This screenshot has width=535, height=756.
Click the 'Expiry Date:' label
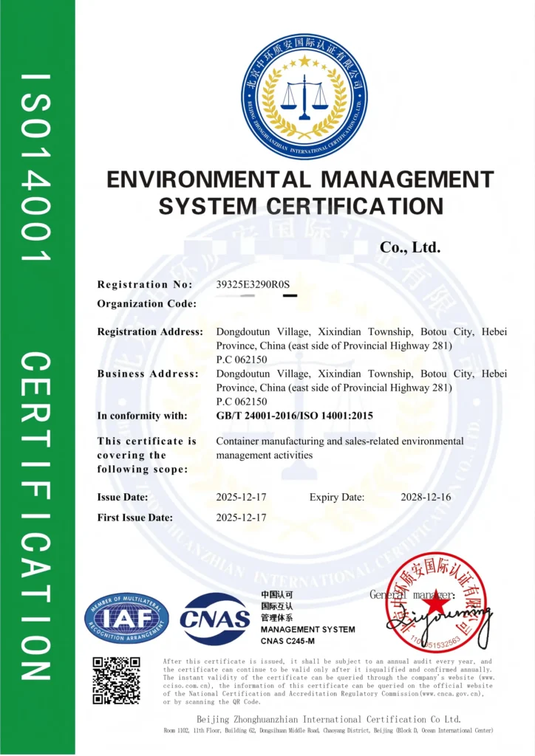tap(337, 497)
